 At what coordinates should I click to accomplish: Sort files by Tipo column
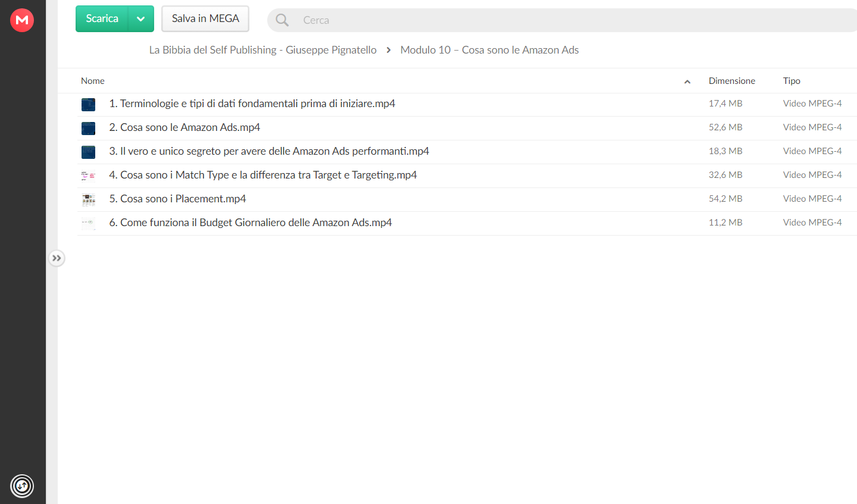pyautogui.click(x=792, y=81)
